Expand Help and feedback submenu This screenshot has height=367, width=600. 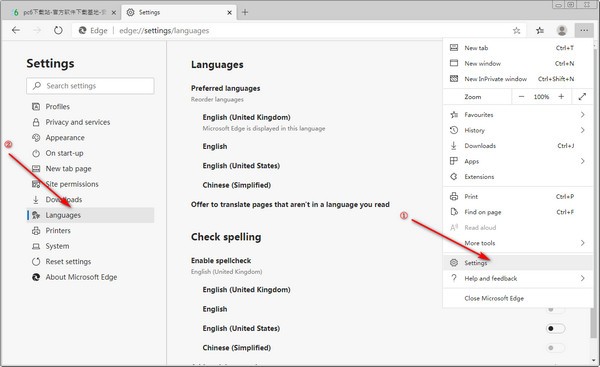coord(518,278)
